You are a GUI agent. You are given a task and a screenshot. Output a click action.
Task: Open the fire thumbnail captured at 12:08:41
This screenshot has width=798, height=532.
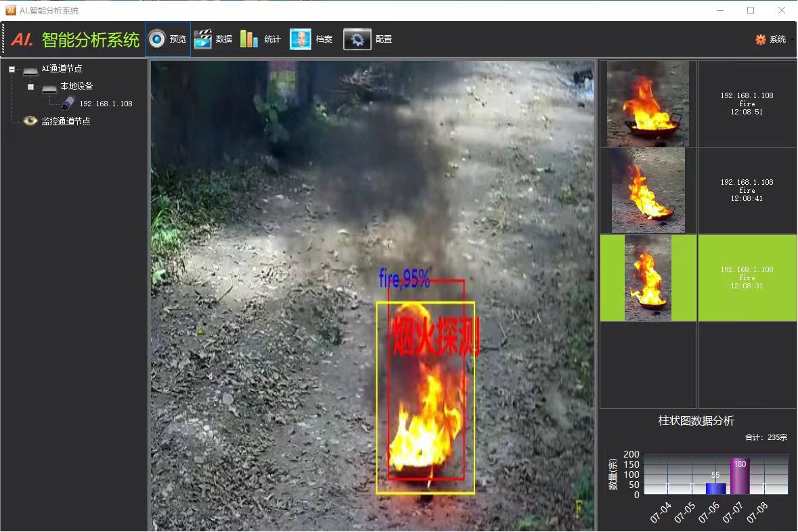(648, 190)
